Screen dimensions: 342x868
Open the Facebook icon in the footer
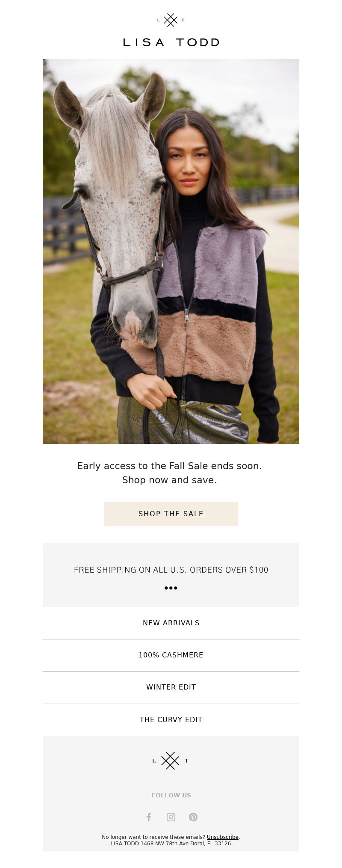(149, 817)
